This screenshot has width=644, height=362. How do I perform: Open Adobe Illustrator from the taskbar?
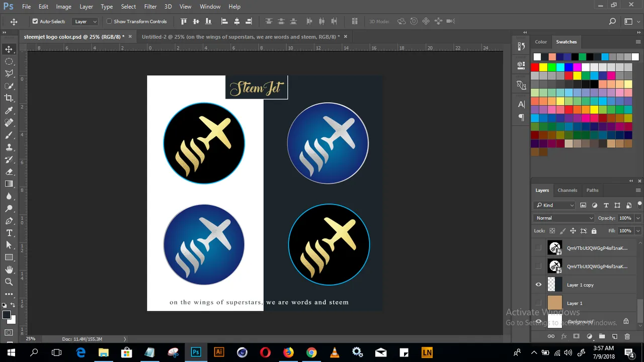[x=219, y=352]
